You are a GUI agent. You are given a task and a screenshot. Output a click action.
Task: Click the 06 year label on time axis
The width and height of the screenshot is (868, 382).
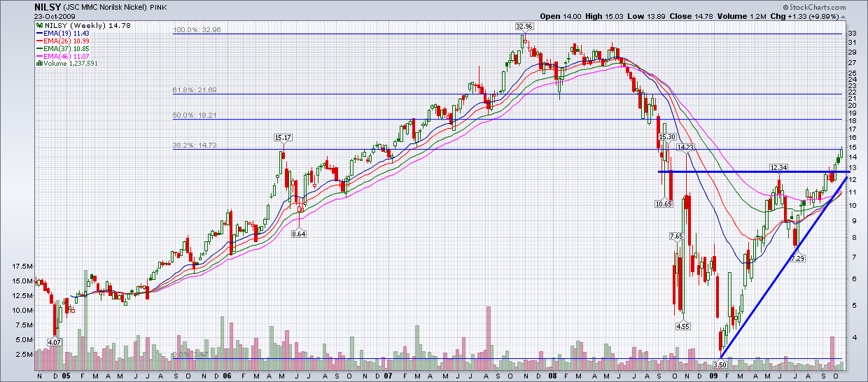coord(227,376)
